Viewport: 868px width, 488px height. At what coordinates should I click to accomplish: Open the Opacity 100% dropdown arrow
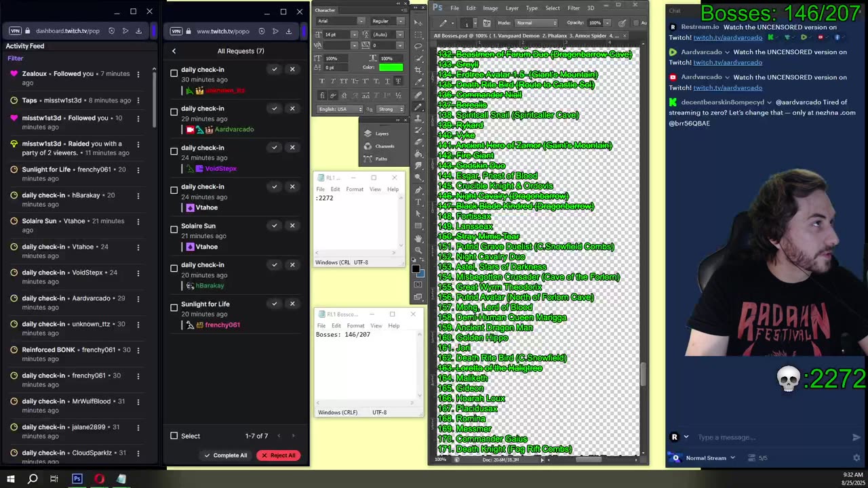point(608,23)
